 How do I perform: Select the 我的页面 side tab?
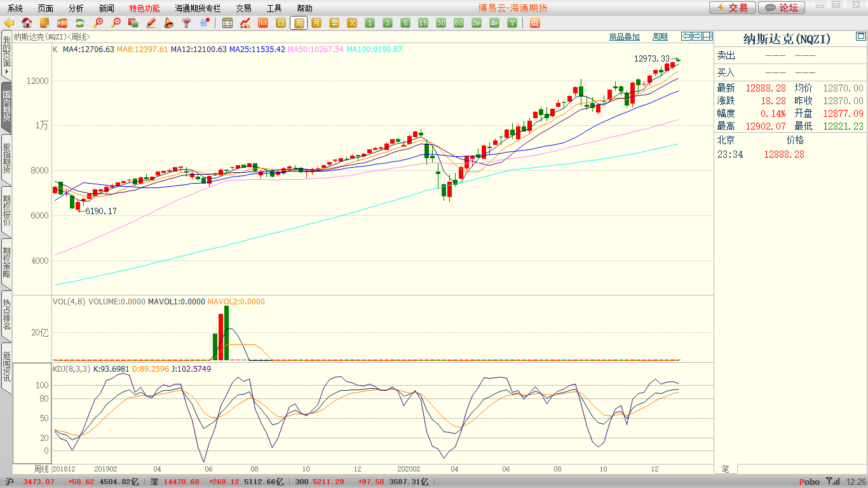click(x=6, y=55)
